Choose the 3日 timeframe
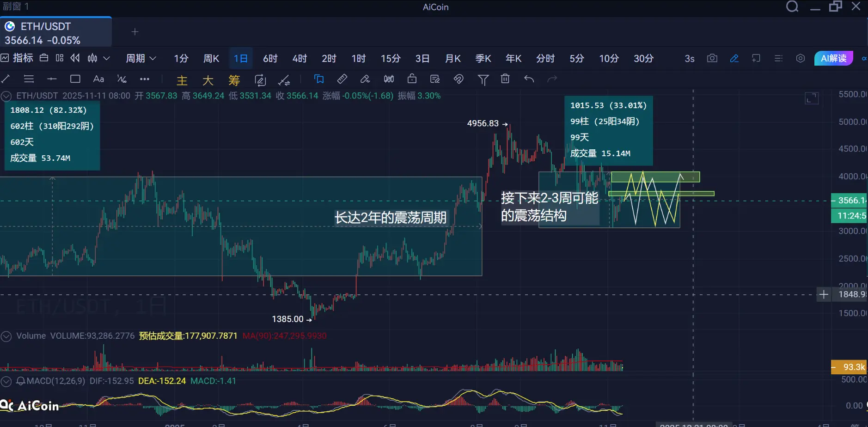Image resolution: width=868 pixels, height=427 pixels. (422, 58)
